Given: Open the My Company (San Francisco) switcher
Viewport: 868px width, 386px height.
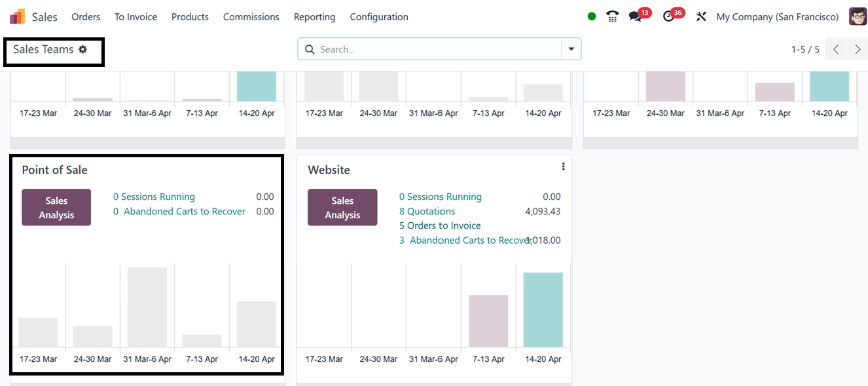Looking at the screenshot, I should pos(777,17).
